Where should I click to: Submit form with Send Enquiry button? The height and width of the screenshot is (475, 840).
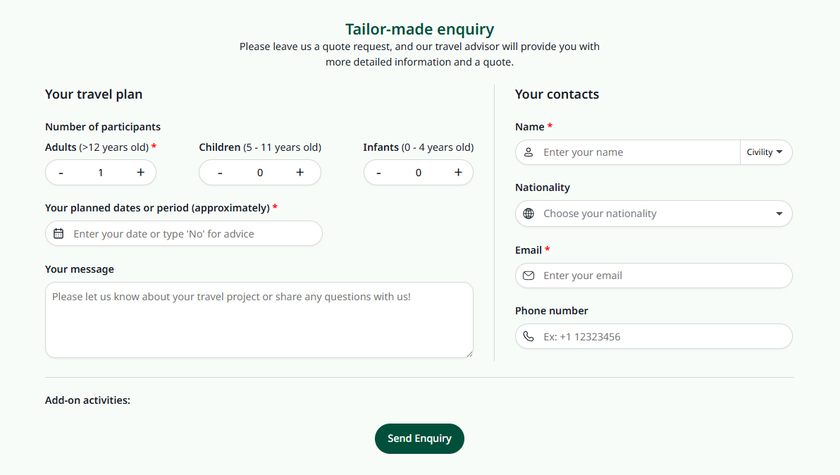419,438
